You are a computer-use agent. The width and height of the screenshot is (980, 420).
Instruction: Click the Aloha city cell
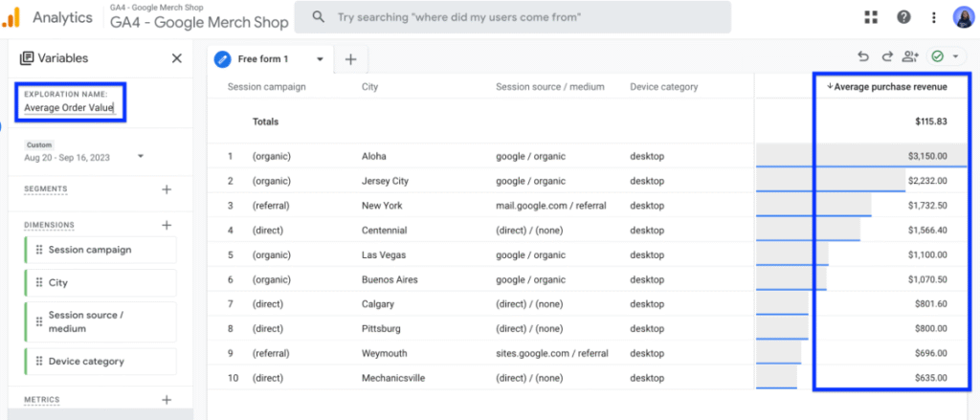tap(374, 156)
